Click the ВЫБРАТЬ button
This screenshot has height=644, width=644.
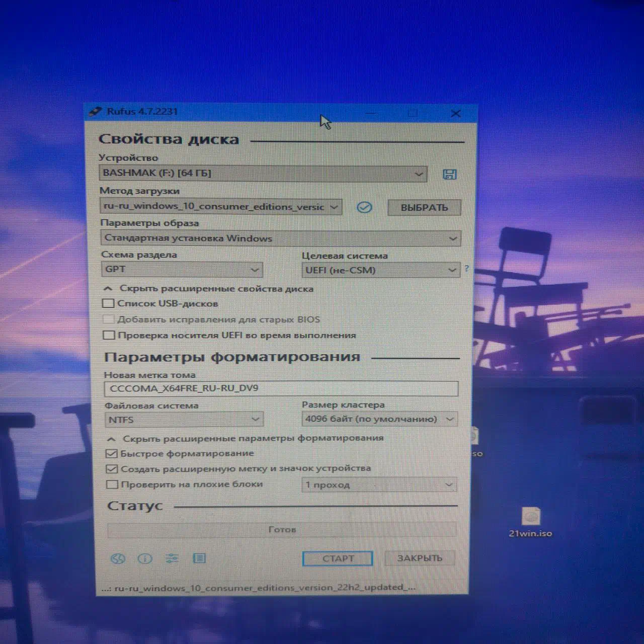[424, 207]
